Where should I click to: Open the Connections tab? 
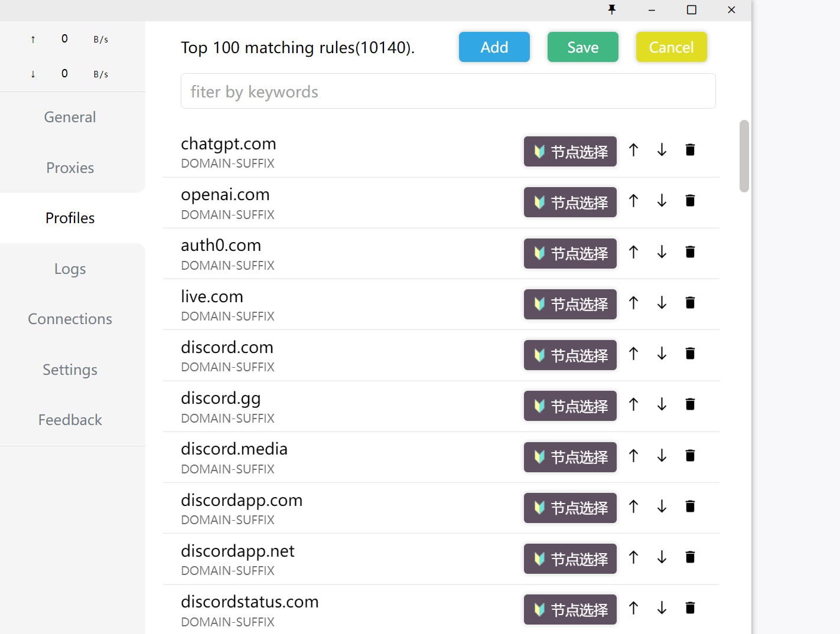(x=70, y=319)
